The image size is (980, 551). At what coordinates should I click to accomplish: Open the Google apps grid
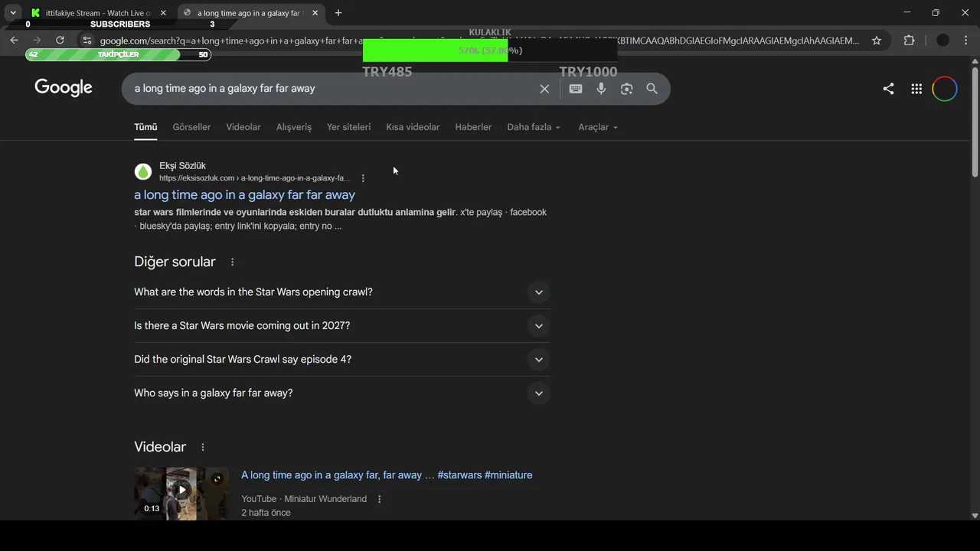(x=916, y=89)
